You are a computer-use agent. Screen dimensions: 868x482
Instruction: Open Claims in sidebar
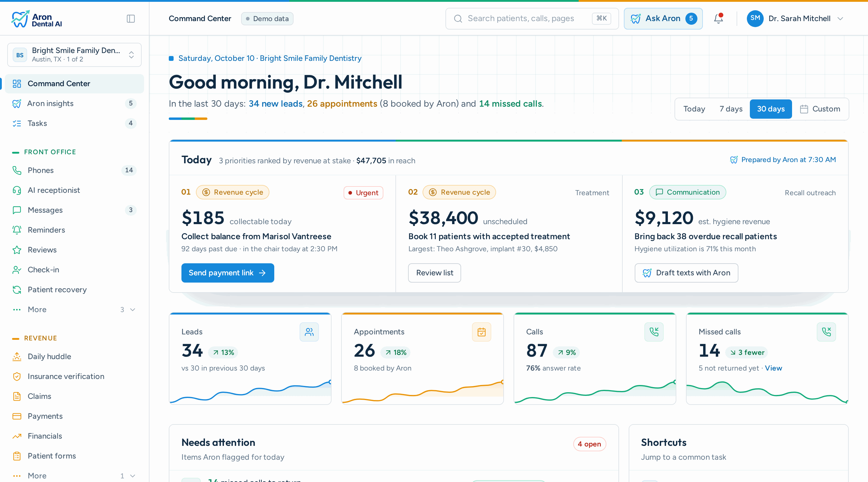74,396
